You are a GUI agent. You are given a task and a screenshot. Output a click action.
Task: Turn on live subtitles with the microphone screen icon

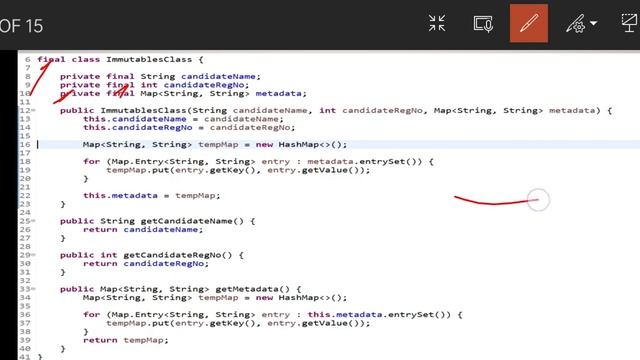pos(483,24)
